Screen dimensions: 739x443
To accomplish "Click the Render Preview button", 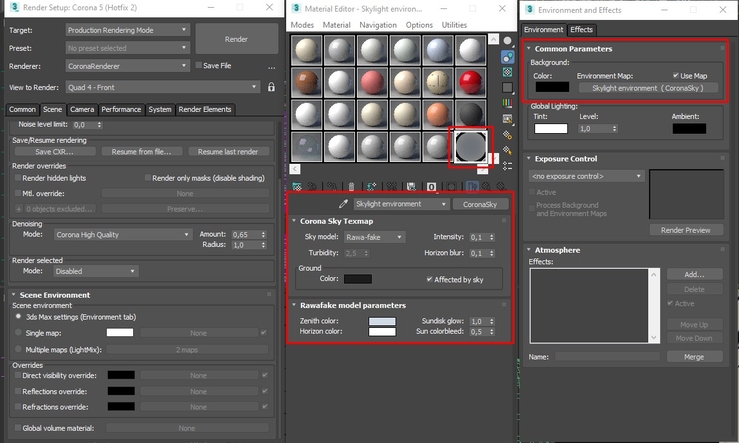I will [x=685, y=230].
